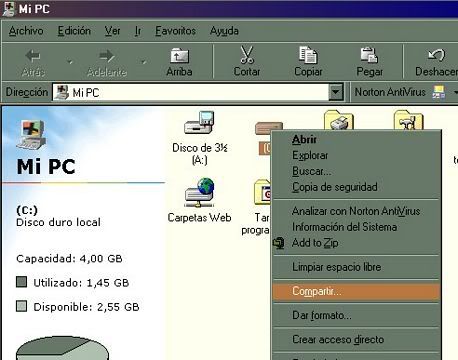Screen dimensions: 458x360
Task: Copy selection with the Copiar button
Action: [308, 63]
